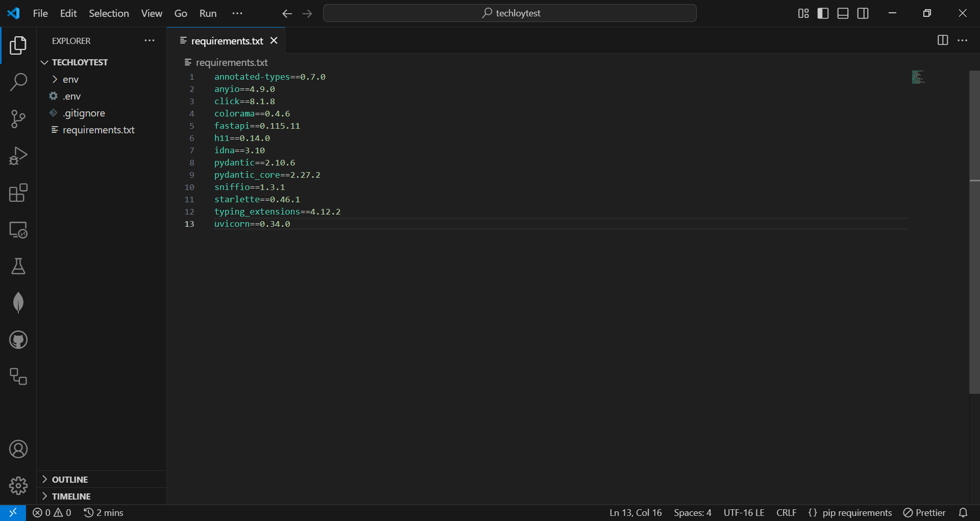Open the MongoDB extension panel

(x=18, y=302)
